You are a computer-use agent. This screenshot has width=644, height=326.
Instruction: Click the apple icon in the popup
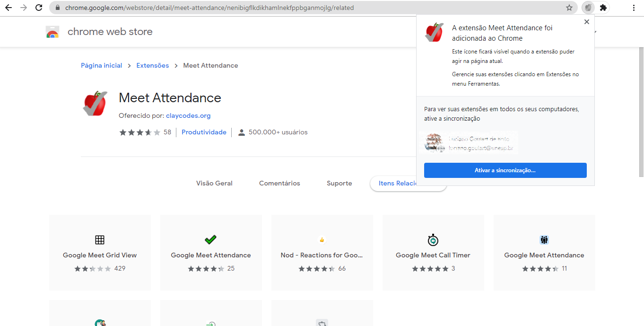pos(435,32)
